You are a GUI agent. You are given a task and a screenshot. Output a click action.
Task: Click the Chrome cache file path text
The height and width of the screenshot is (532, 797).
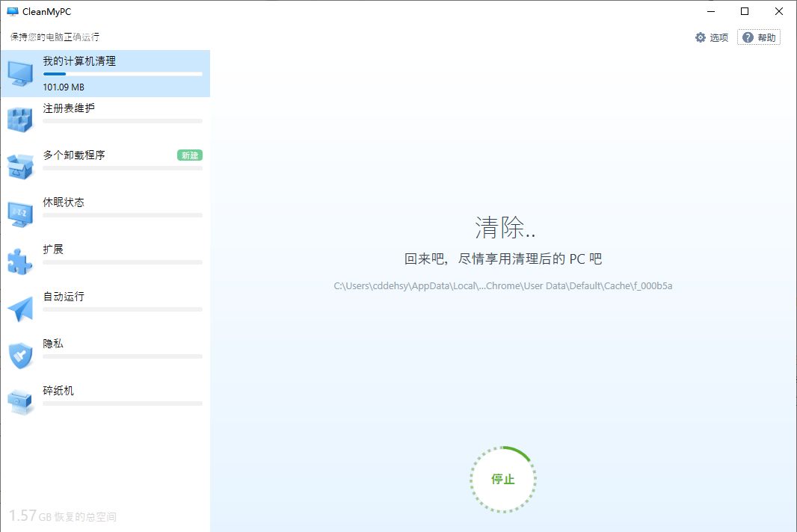502,285
